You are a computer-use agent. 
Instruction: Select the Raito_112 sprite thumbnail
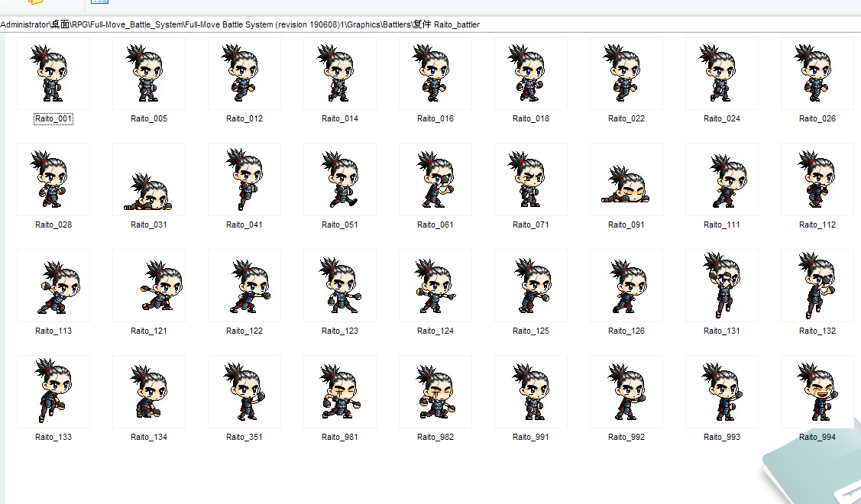817,179
